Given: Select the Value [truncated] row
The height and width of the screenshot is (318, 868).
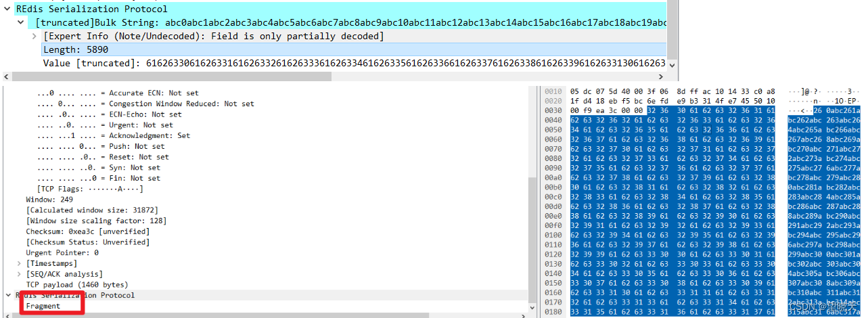Looking at the screenshot, I should (354, 63).
